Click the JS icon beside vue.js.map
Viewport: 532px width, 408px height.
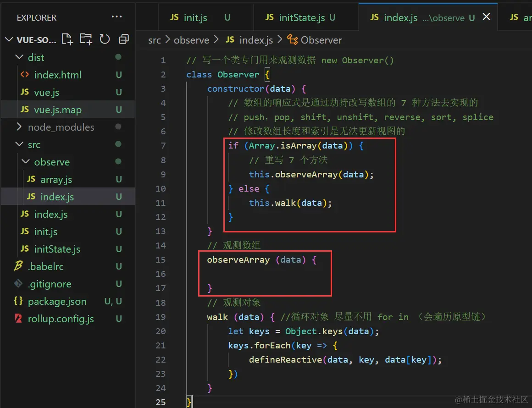point(25,109)
